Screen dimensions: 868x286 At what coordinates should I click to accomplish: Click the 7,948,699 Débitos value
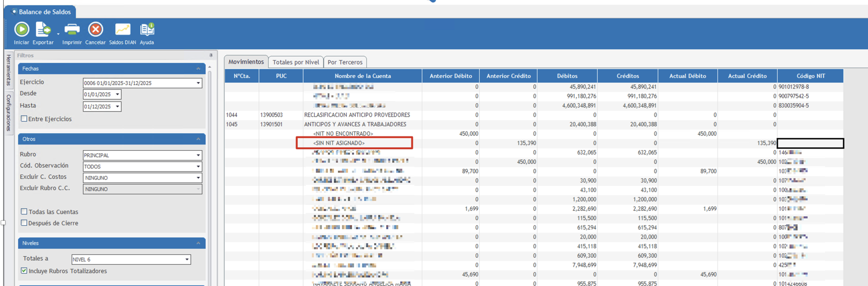coord(584,265)
